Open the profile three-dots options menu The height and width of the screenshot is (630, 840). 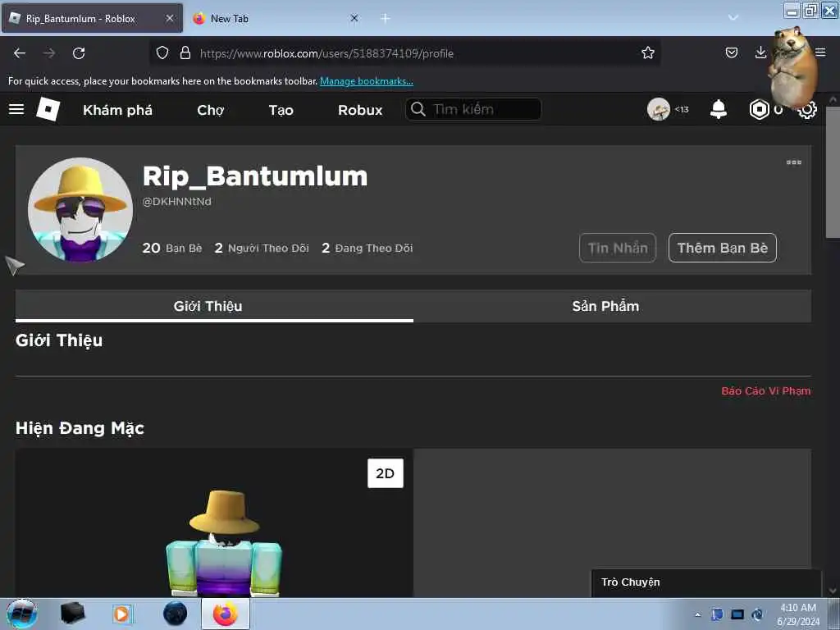(793, 162)
